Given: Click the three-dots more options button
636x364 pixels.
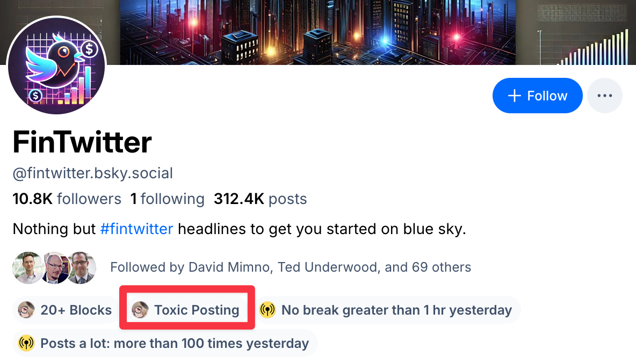Looking at the screenshot, I should tap(605, 96).
